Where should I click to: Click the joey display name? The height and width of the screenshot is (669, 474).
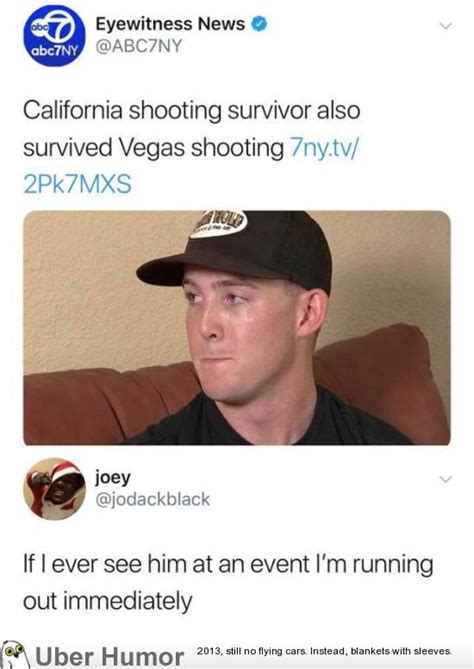click(113, 478)
